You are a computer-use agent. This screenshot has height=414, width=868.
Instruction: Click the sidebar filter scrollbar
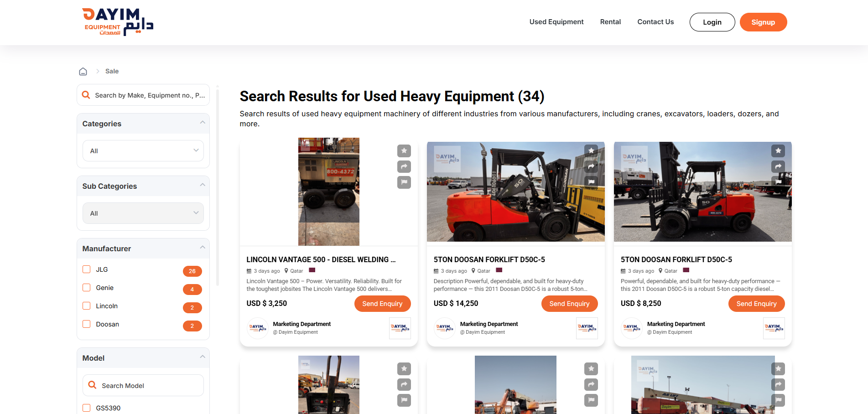pyautogui.click(x=218, y=182)
